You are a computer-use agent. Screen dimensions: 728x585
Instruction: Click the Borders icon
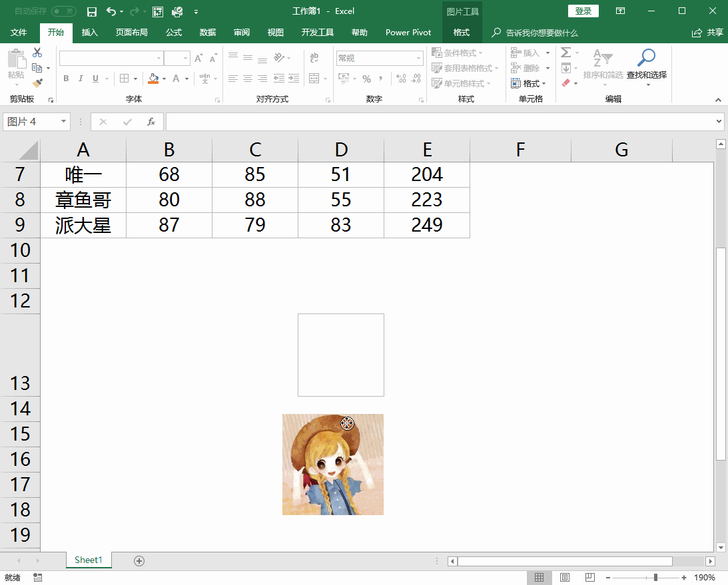click(x=124, y=79)
